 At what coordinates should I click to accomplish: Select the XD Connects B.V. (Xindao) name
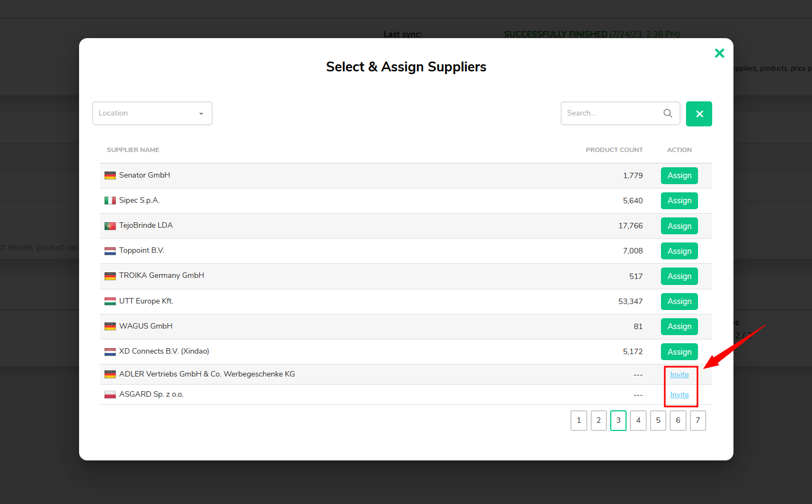coord(164,351)
